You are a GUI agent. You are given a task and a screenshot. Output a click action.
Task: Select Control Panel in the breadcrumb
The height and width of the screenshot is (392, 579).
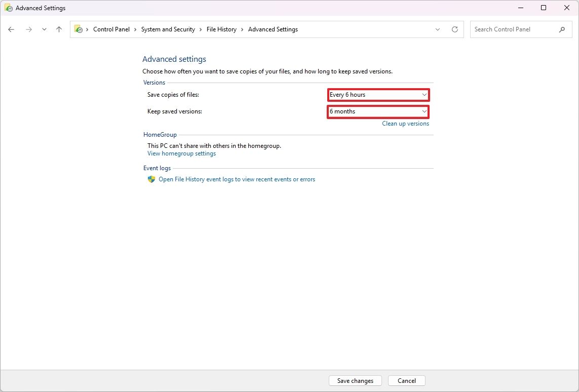coord(111,29)
